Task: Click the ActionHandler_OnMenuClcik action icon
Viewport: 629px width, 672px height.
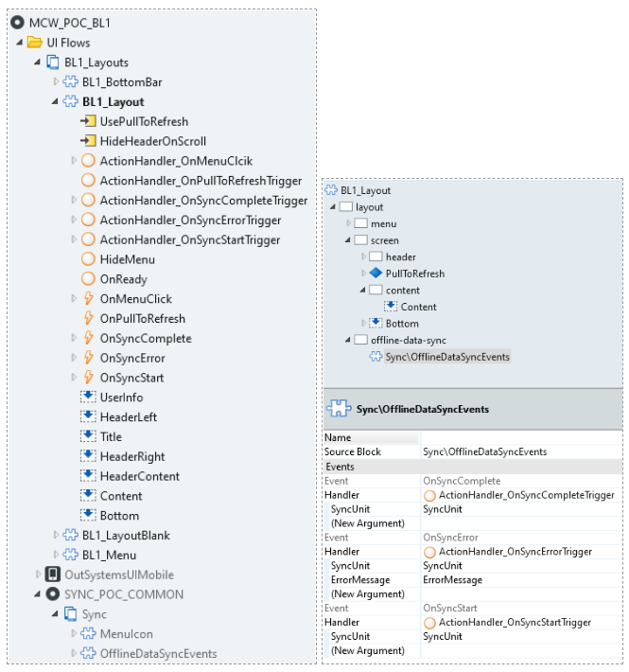Action: 88,161
